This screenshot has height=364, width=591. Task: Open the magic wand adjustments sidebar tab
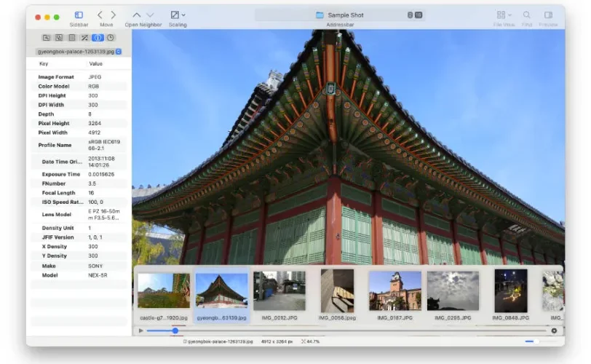[85, 38]
